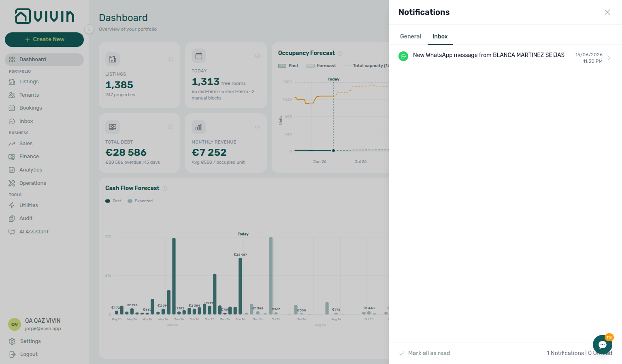Viewport: 622px width, 364px height.
Task: Open Utilities tools label
Action: 29,205
